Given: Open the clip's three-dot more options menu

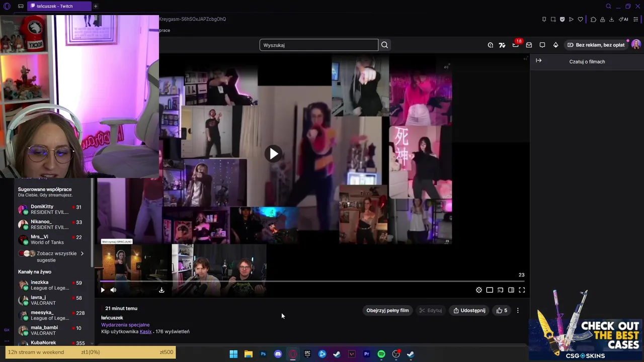Looking at the screenshot, I should point(518,311).
